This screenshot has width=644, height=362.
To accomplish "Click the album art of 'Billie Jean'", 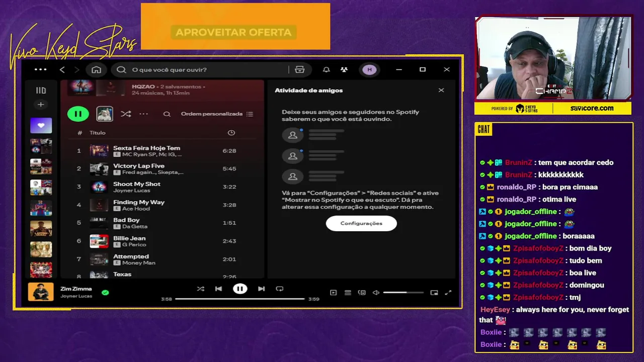I will coord(99,241).
